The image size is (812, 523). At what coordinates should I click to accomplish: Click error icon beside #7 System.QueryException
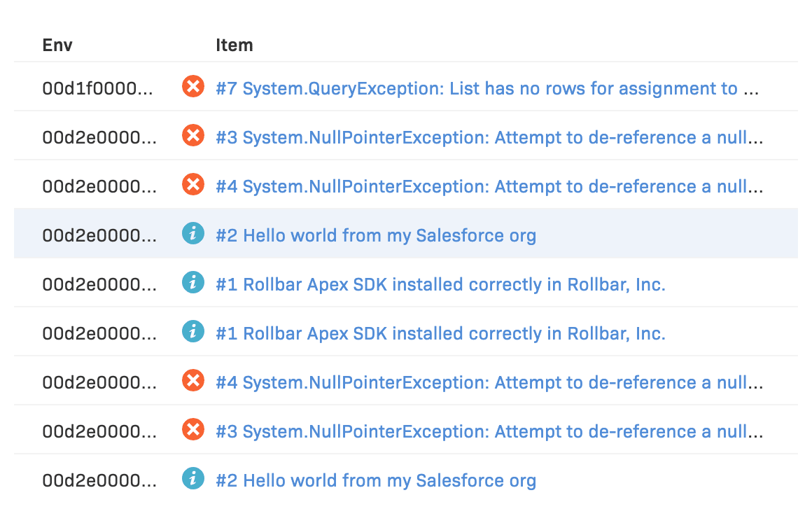tap(192, 87)
